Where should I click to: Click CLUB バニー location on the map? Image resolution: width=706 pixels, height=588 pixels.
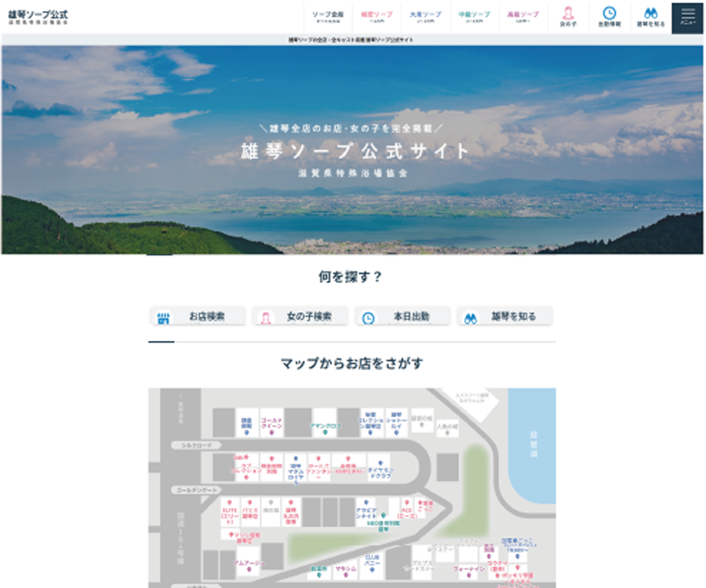(x=372, y=562)
